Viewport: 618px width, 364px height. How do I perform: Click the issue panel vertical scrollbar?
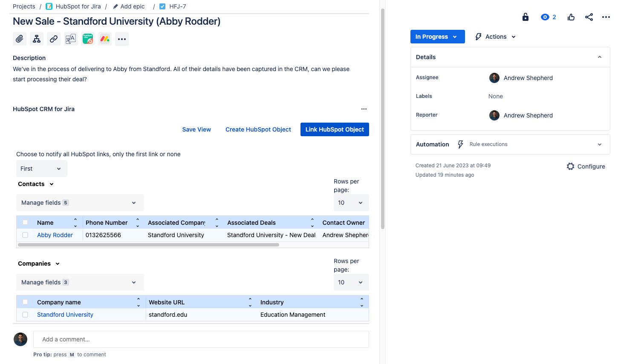click(x=382, y=119)
